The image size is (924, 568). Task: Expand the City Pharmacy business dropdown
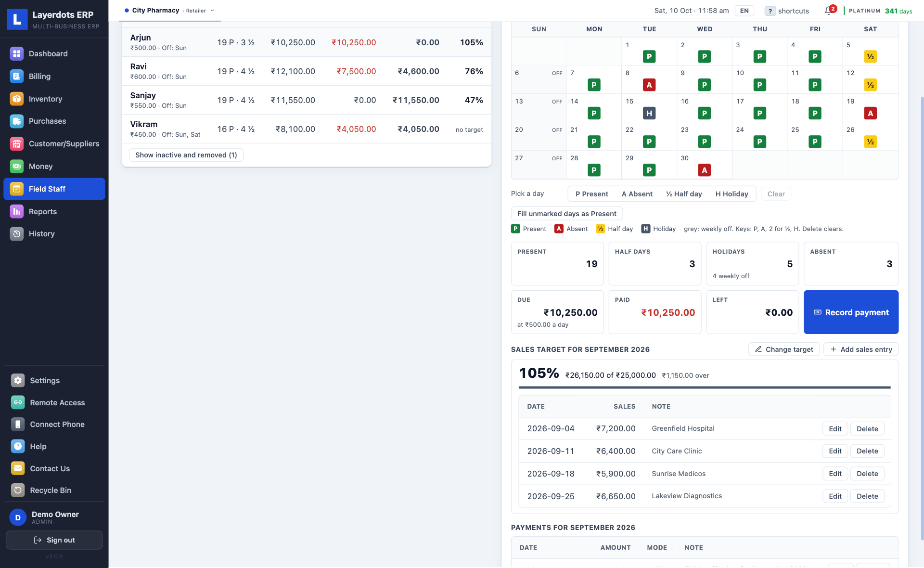(169, 11)
